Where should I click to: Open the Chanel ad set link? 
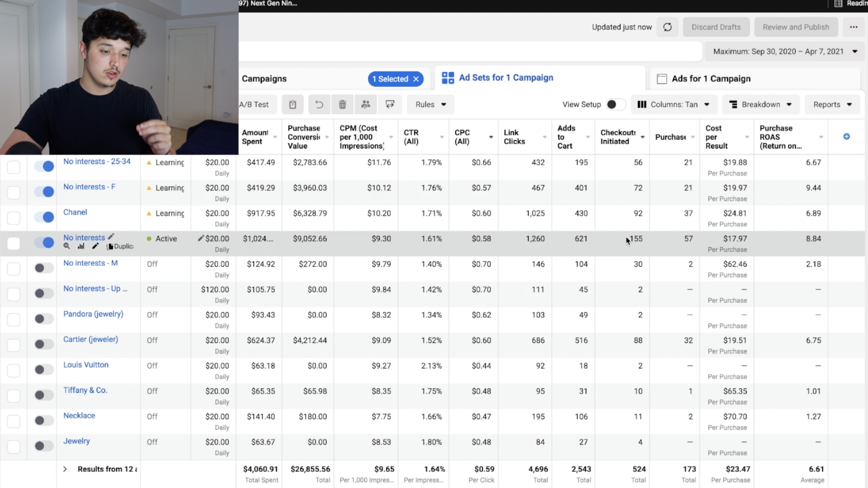(75, 212)
